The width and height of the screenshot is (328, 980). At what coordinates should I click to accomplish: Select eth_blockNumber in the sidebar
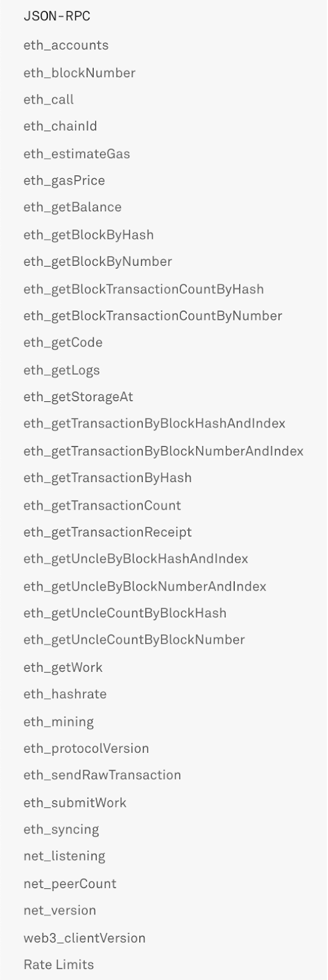(x=80, y=73)
